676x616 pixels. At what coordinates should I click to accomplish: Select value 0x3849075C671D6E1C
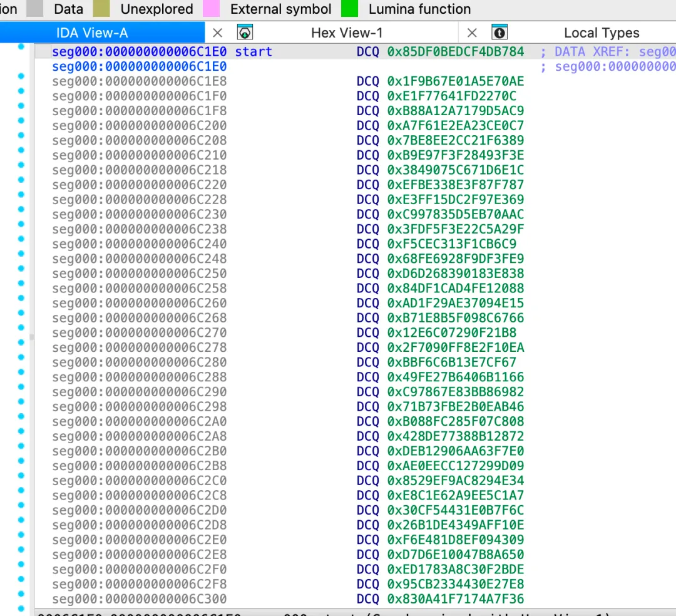coord(455,170)
